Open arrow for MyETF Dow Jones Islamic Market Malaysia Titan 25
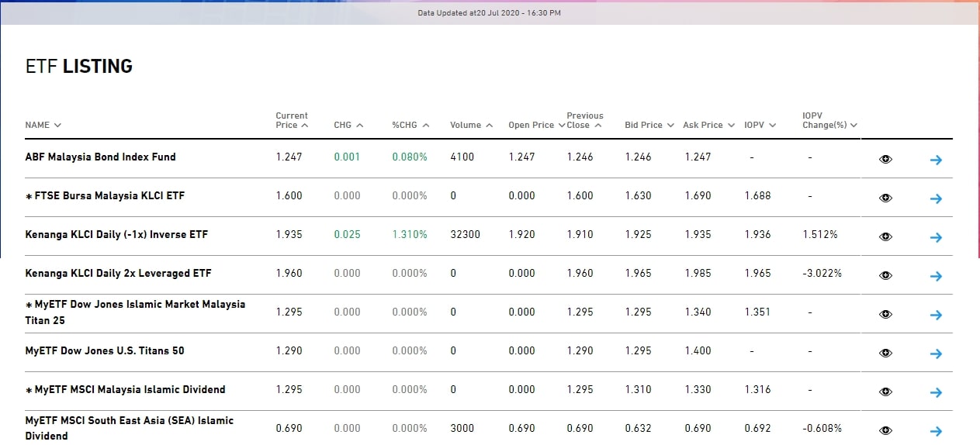This screenshot has width=980, height=445. click(936, 315)
